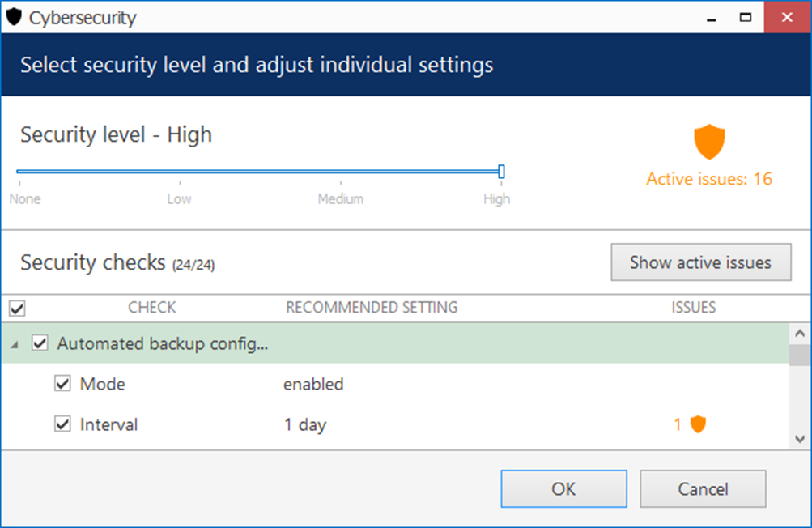Click Show active issues button
This screenshot has width=812, height=528.
click(x=700, y=262)
